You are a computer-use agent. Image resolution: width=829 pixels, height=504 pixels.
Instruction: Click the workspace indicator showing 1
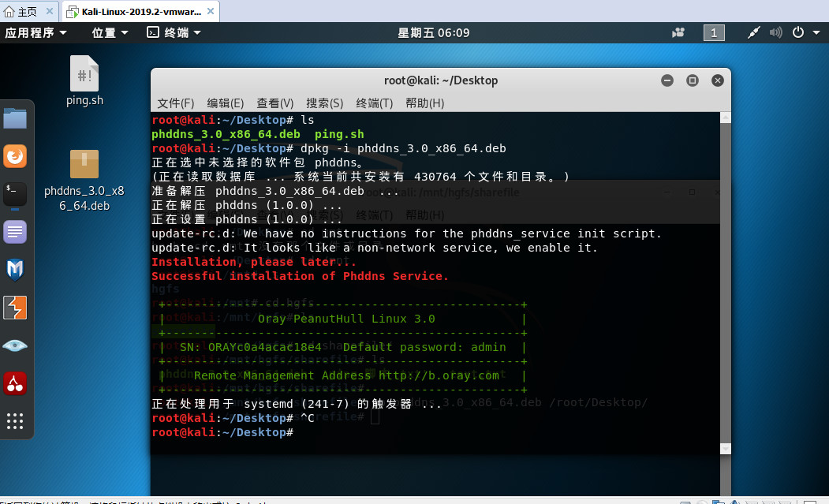coord(714,32)
